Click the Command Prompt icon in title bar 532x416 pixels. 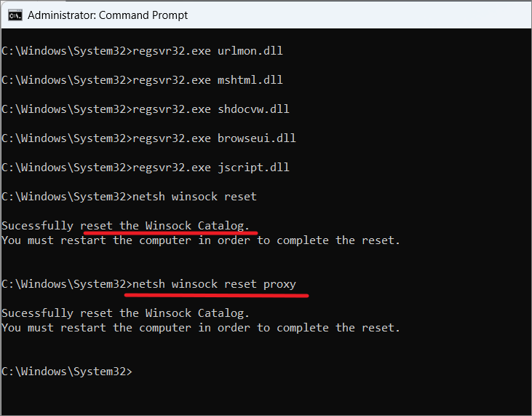tap(15, 15)
